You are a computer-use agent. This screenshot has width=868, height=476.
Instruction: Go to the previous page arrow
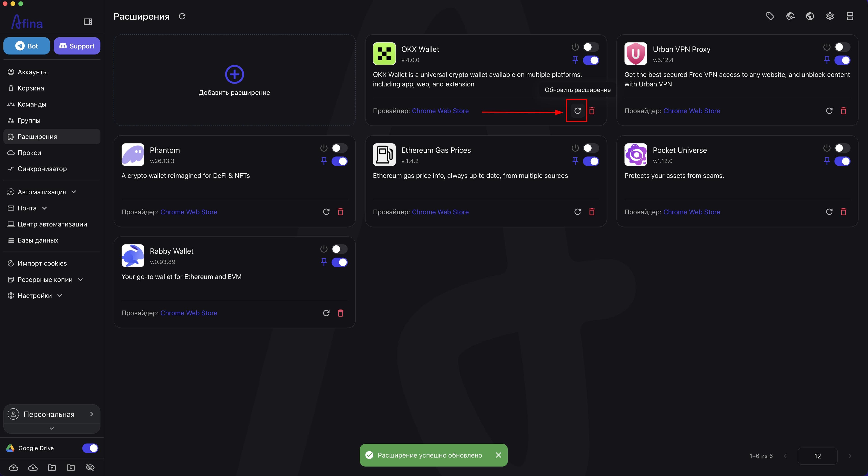(785, 456)
